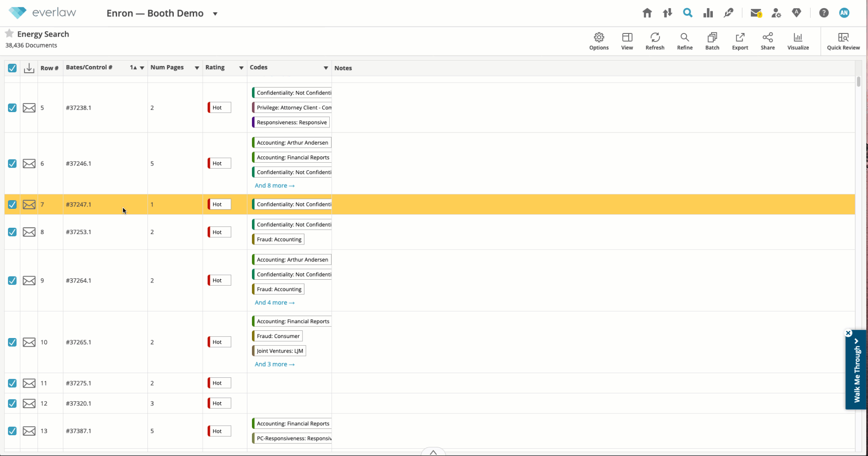This screenshot has height=456, width=868.
Task: Go to the Home icon
Action: [647, 13]
